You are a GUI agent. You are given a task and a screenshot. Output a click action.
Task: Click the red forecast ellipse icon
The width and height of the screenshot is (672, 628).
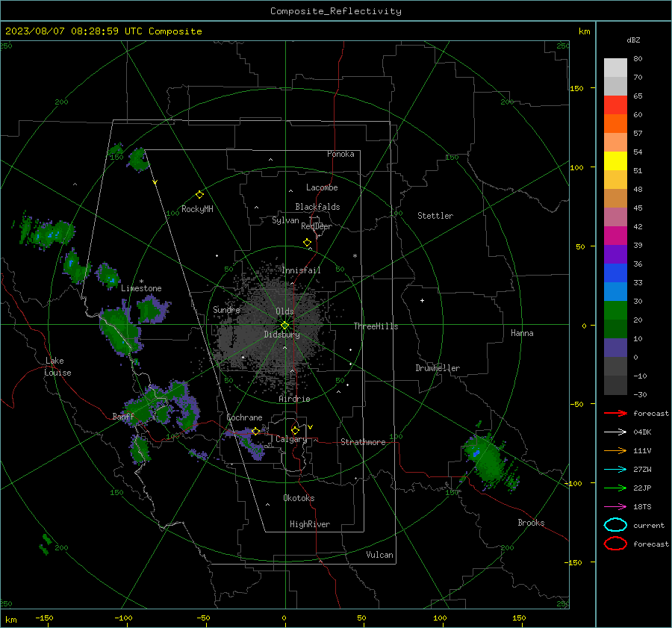point(615,544)
